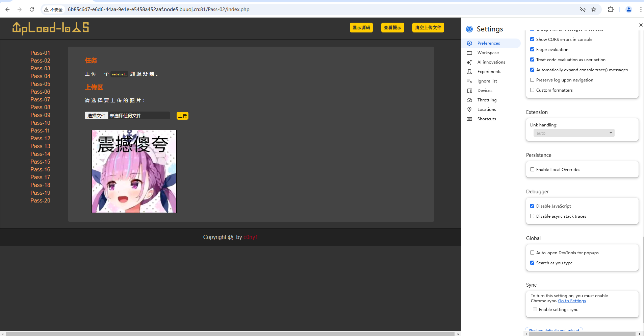
Task: Click the AI innovations sparkle icon
Action: tap(469, 62)
